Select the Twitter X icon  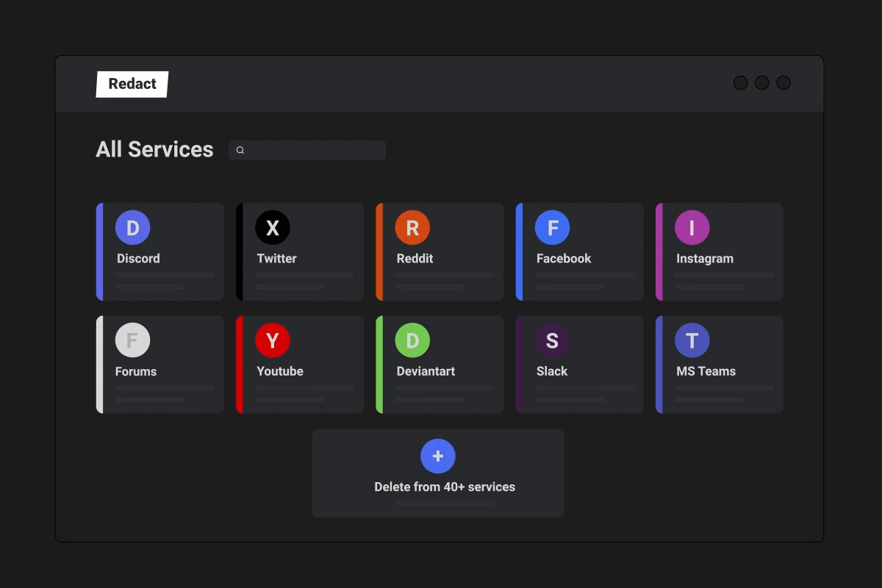[273, 228]
